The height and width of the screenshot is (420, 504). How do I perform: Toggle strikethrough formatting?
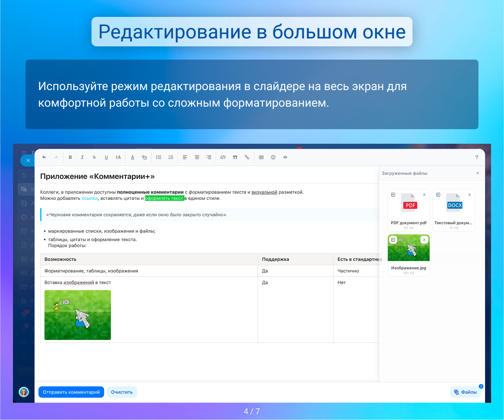click(94, 157)
